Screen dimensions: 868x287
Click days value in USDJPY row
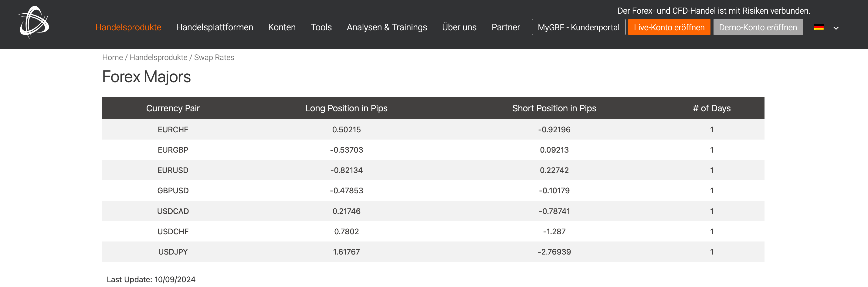point(712,252)
